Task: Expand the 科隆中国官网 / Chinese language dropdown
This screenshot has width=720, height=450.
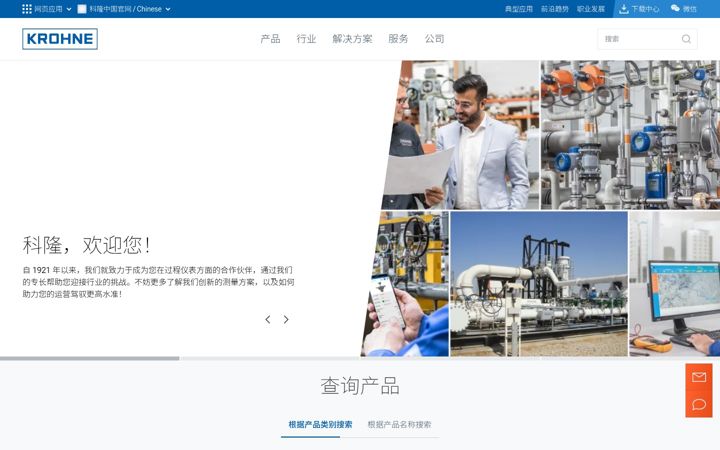Action: 168,9
